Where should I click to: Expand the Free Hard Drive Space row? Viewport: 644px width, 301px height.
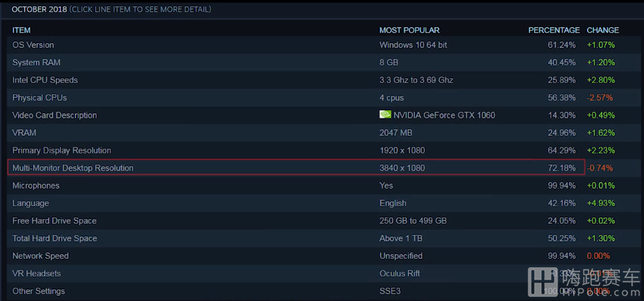pos(322,221)
